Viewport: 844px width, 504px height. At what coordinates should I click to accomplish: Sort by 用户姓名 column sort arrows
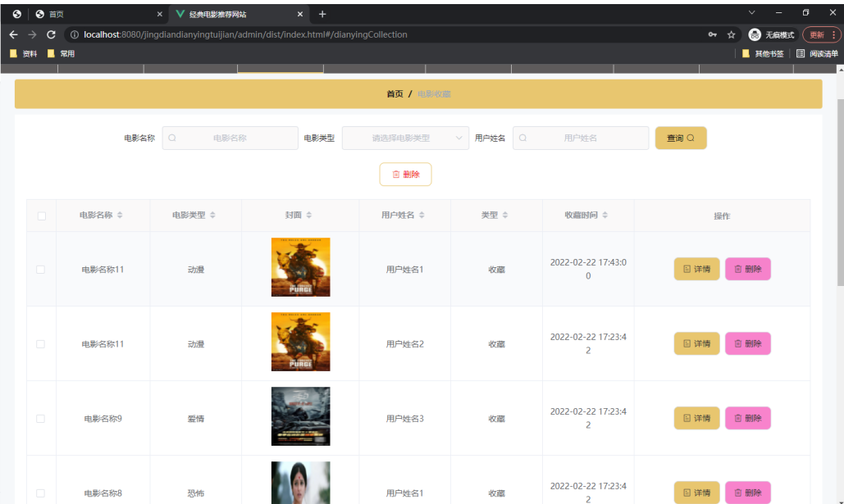coord(422,215)
